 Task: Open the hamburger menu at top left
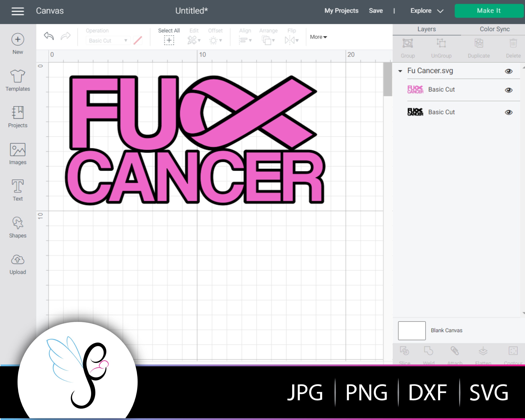pos(17,11)
